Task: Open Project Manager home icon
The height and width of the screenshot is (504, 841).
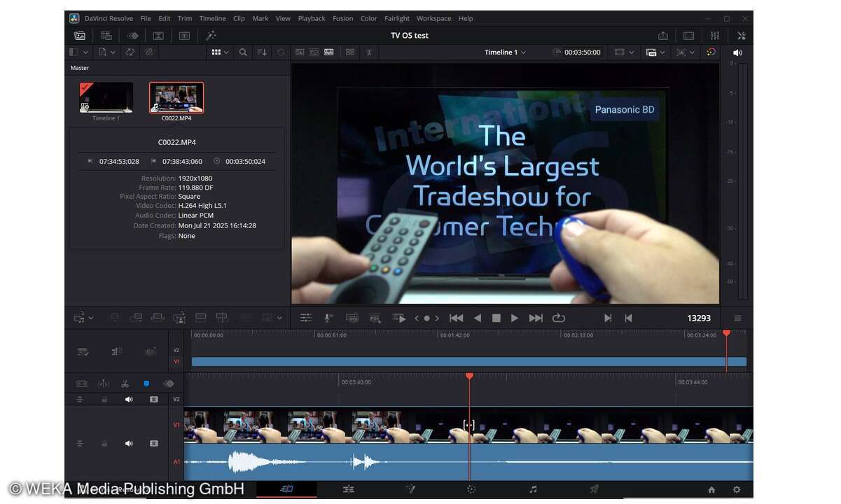Action: click(x=711, y=489)
